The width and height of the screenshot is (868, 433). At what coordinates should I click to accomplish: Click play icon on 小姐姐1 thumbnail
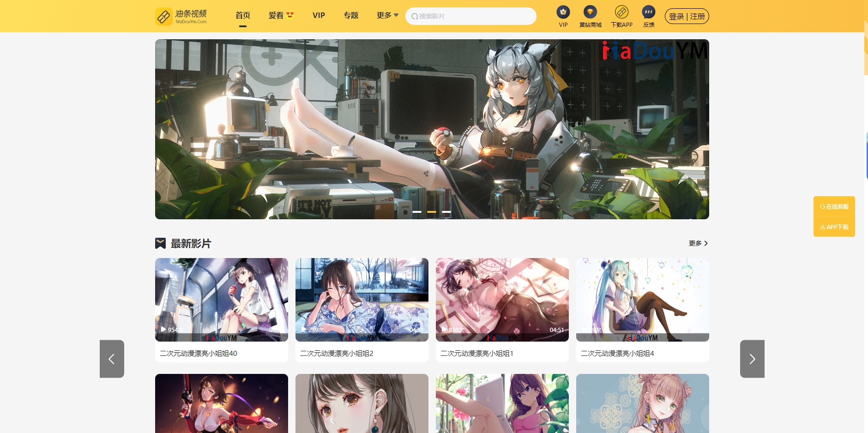(444, 329)
